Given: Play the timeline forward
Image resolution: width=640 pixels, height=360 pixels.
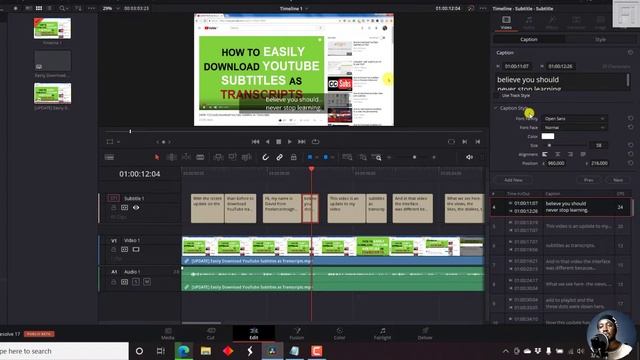Looking at the screenshot, I should point(289,142).
